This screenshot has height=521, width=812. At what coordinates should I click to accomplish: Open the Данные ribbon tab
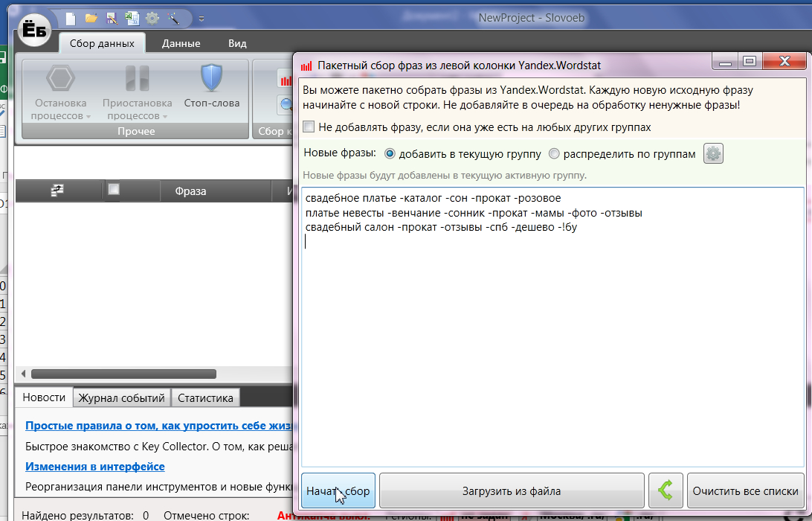(x=181, y=44)
